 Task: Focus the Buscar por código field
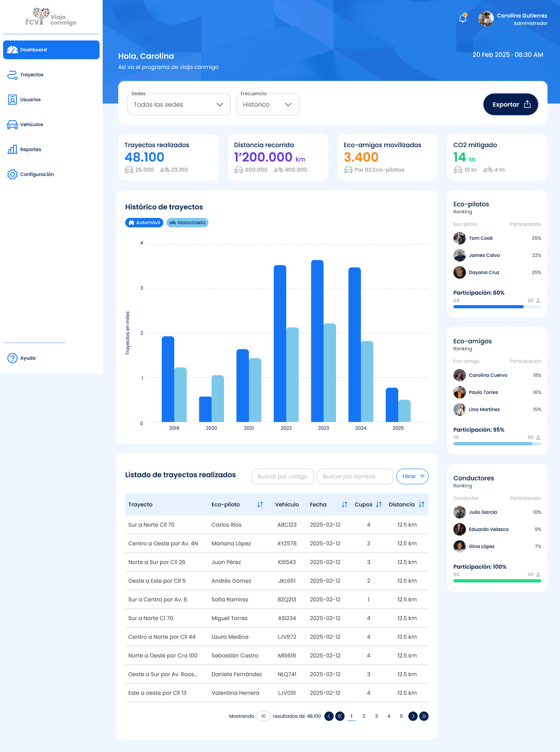(282, 476)
